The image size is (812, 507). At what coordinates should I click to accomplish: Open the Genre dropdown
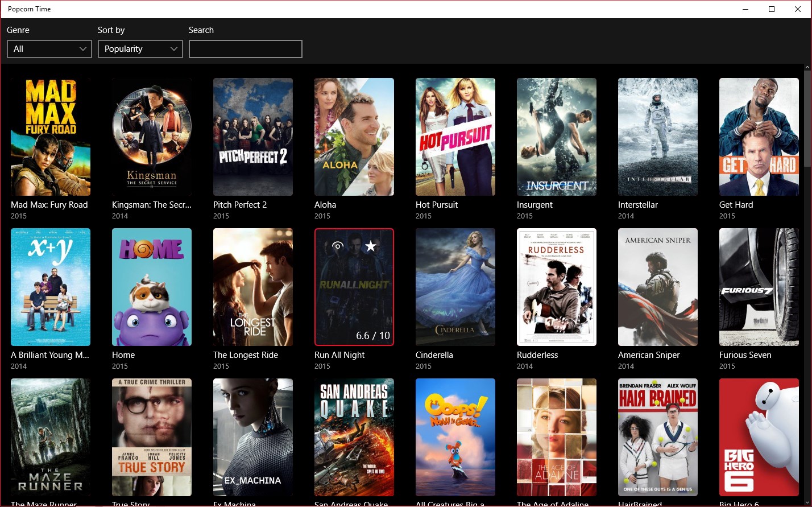click(49, 49)
